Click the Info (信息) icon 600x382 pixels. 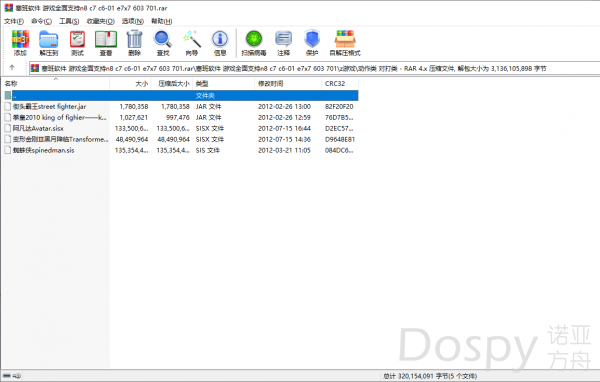[x=220, y=43]
